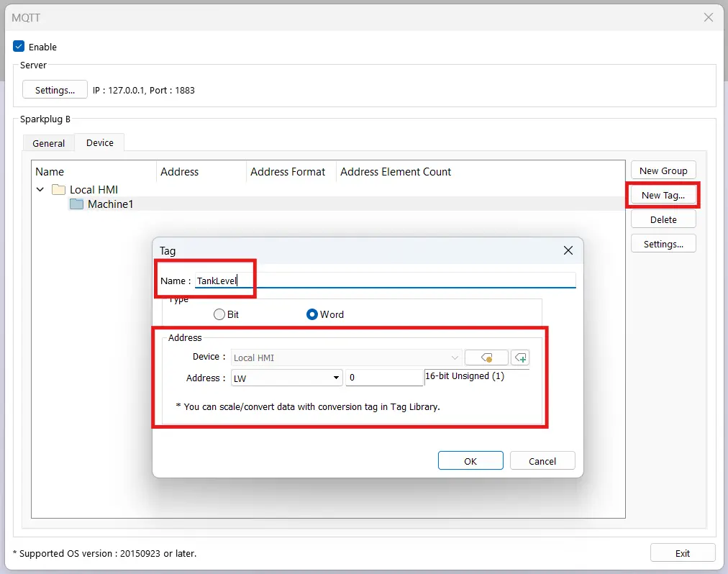The image size is (728, 574).
Task: Collapse the Local HMI tree node
Action: pyautogui.click(x=40, y=189)
